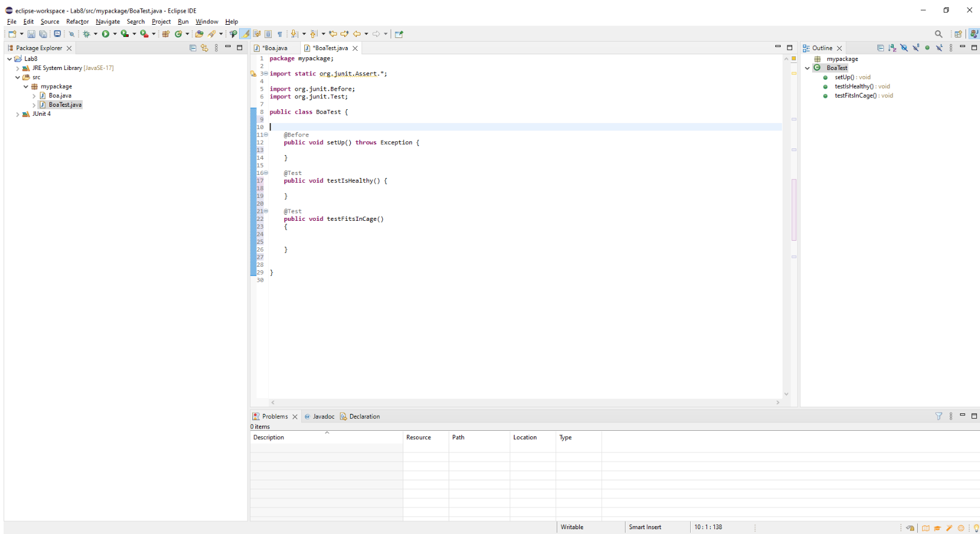Switch to the Javadoc tab
The height and width of the screenshot is (534, 980).
point(319,416)
